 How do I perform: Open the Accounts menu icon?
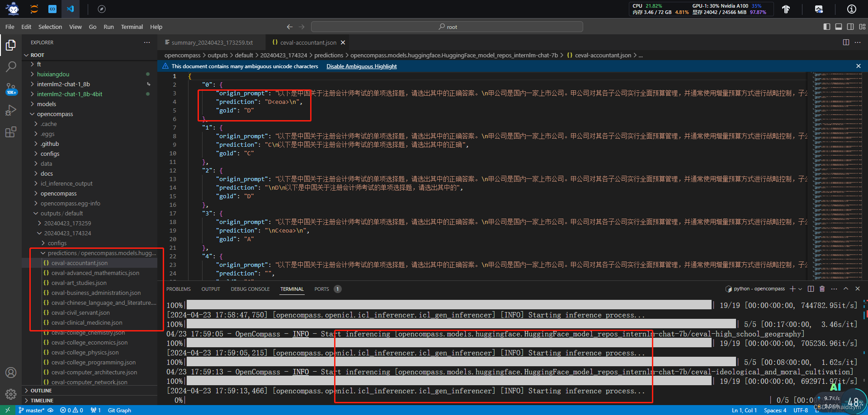click(x=11, y=373)
